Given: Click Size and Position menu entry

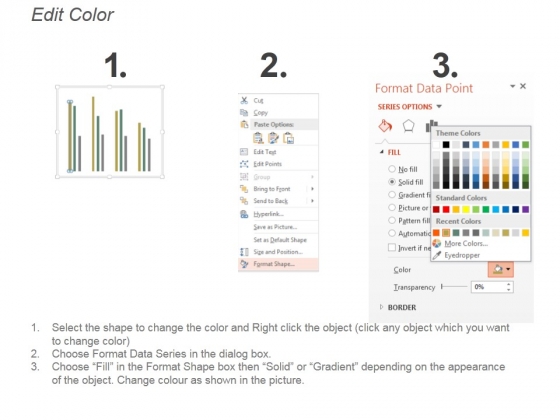Looking at the screenshot, I should 278,252.
